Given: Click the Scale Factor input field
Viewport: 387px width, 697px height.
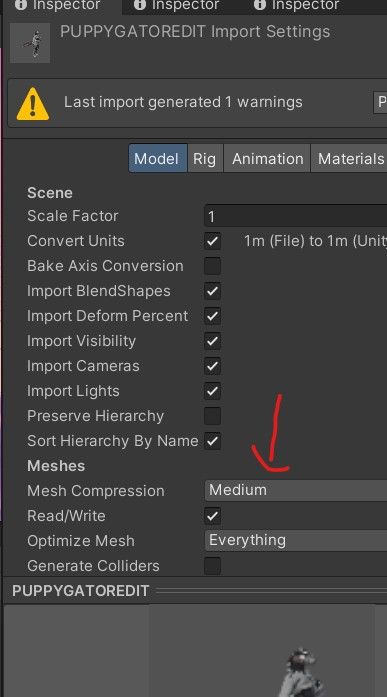Looking at the screenshot, I should (x=295, y=216).
